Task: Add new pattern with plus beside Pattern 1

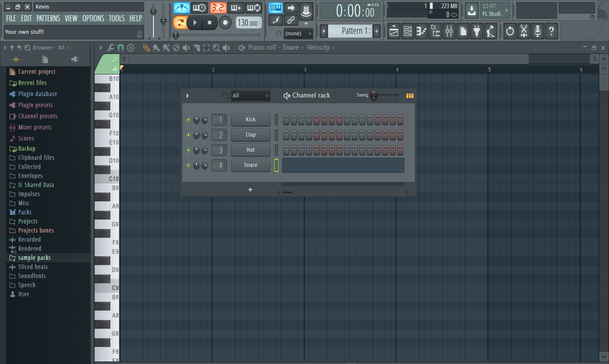Action: 376,31
